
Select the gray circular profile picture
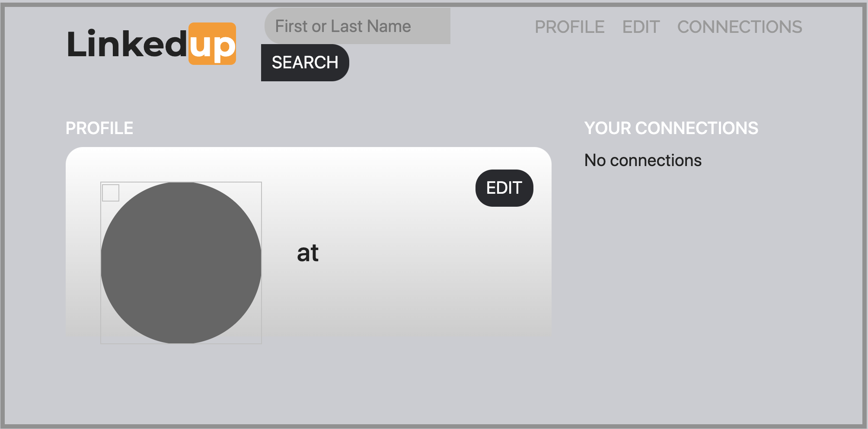tap(181, 263)
